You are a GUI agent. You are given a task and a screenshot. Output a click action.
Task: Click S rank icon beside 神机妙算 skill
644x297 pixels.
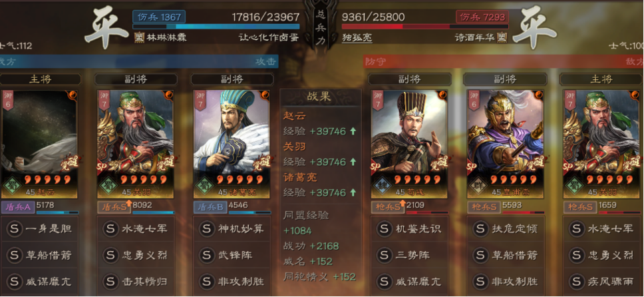tap(206, 228)
